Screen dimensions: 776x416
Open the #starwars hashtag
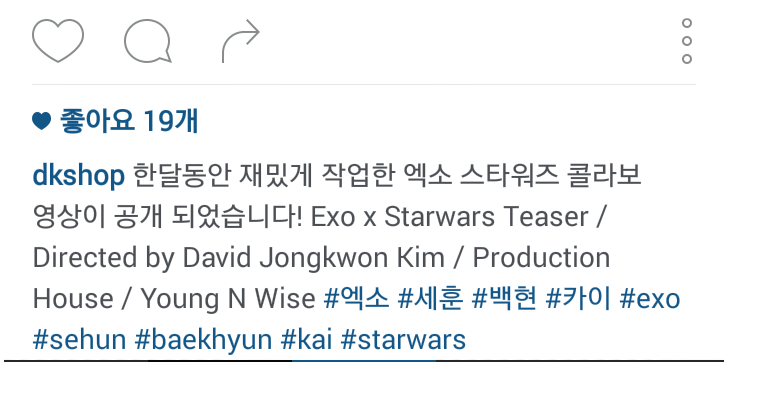pos(403,340)
